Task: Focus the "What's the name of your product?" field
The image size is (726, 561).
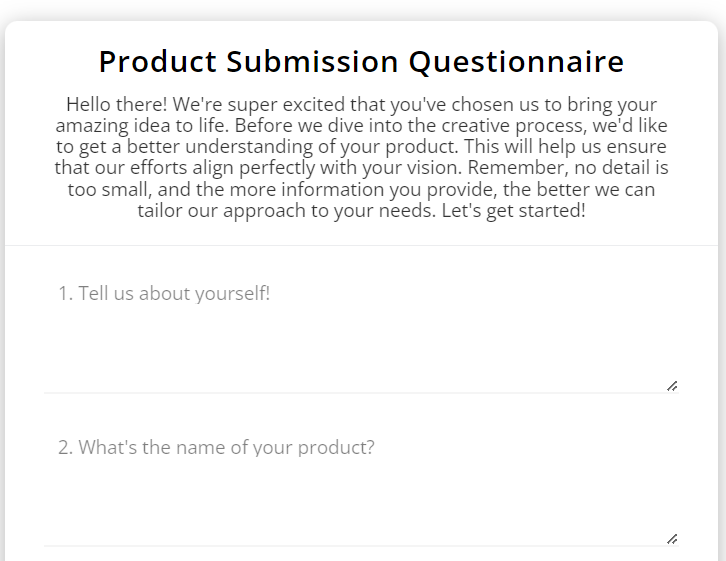Action: tap(361, 485)
